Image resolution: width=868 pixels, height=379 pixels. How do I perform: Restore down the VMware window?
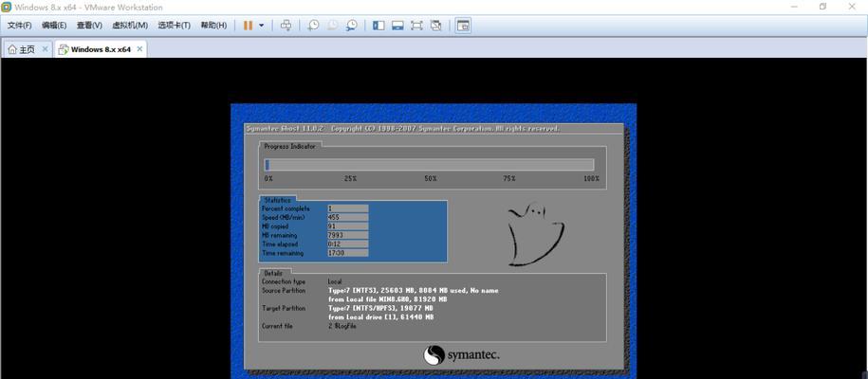point(823,7)
